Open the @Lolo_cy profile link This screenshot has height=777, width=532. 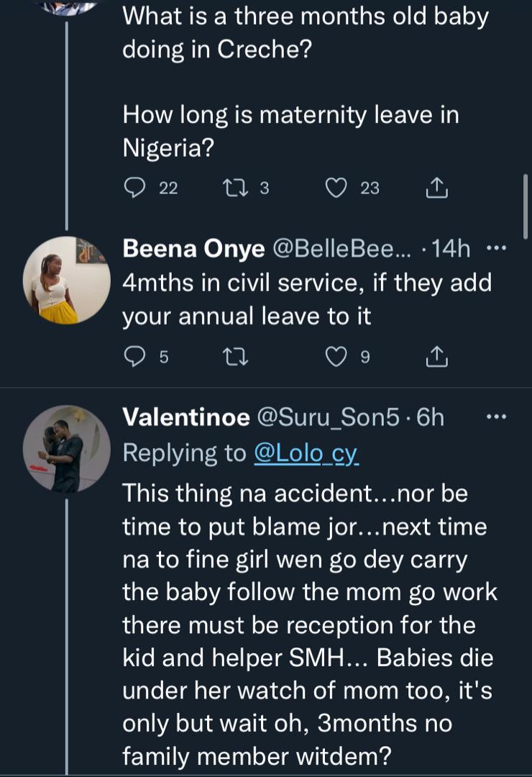(306, 453)
